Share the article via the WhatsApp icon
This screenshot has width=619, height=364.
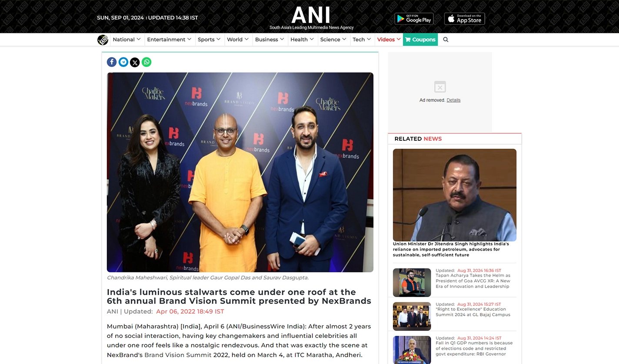point(146,62)
